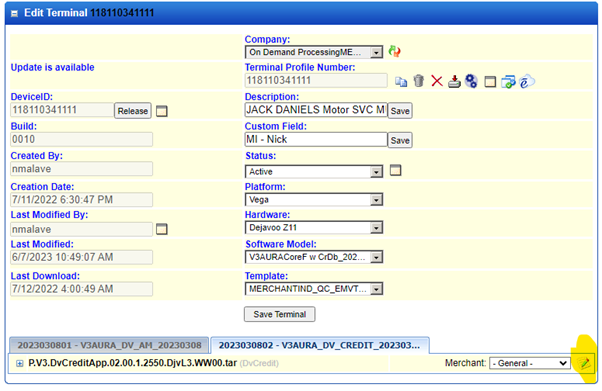
Task: Click the DeviceID field
Action: [62, 110]
